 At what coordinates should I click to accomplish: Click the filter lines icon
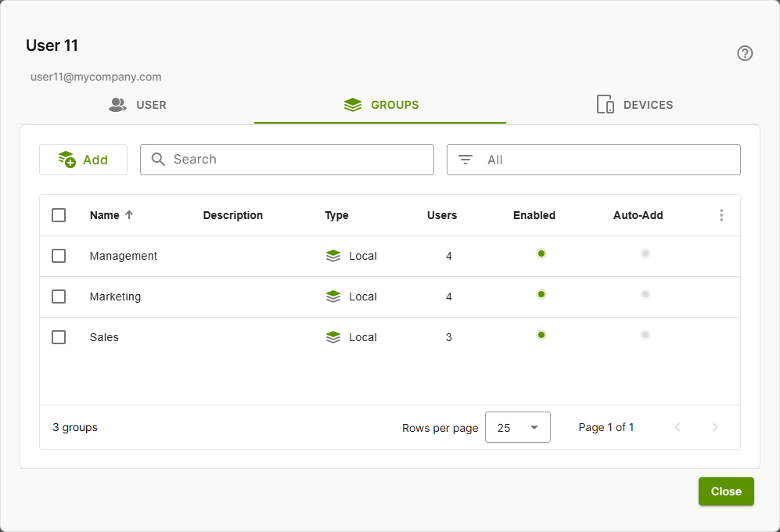[465, 160]
